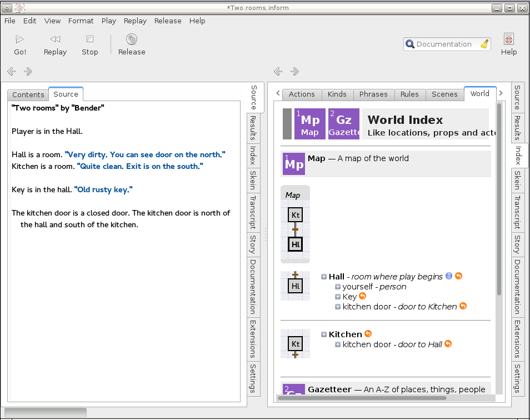Expand the Hall entry details
530x420 pixels.
pyautogui.click(x=324, y=277)
